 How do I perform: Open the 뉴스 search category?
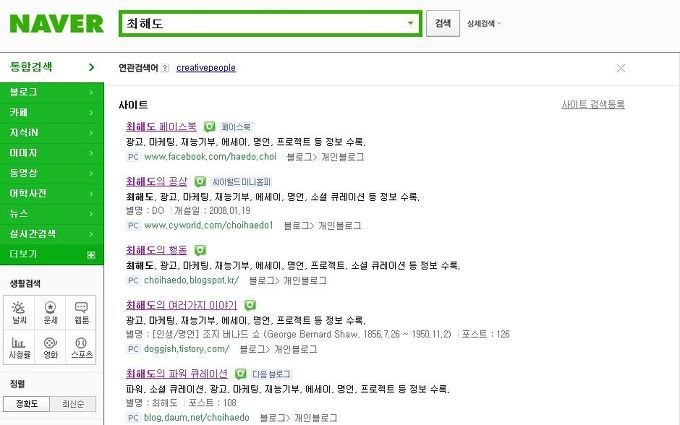point(52,214)
